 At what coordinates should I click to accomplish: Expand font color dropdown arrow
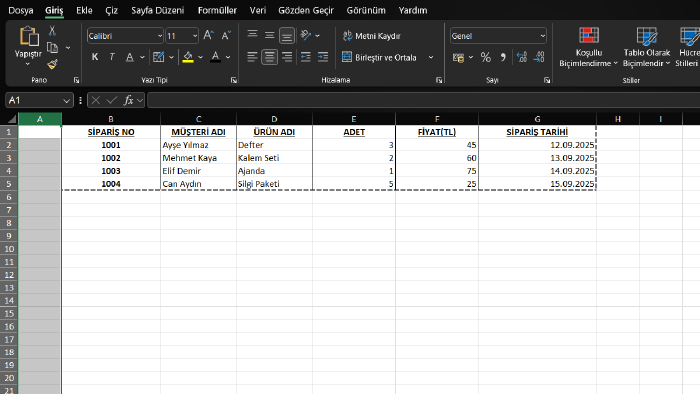pos(228,57)
